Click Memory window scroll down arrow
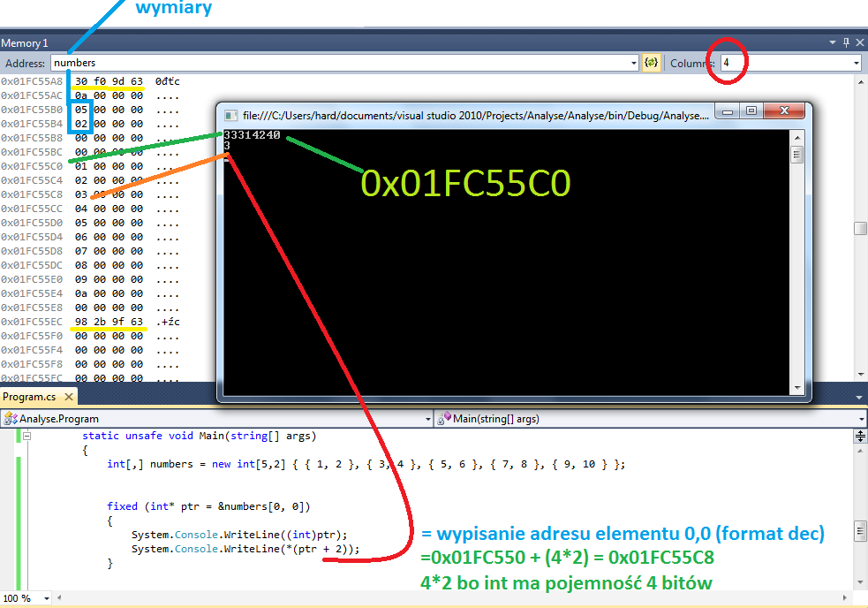The image size is (868, 608). (861, 375)
